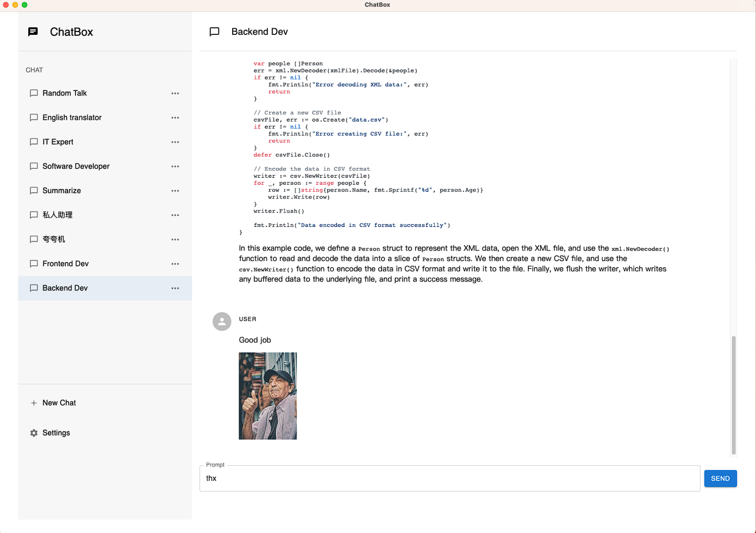The height and width of the screenshot is (533, 756).
Task: Click the plus icon beside New Chat
Action: pos(33,403)
